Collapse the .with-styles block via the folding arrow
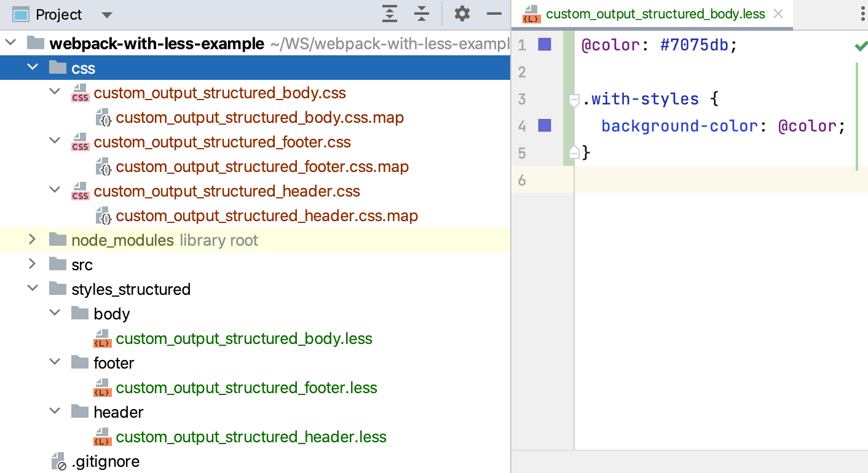The width and height of the screenshot is (868, 473). tap(572, 98)
